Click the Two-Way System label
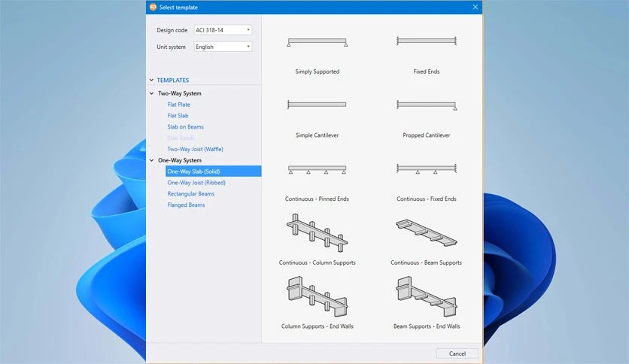Image resolution: width=629 pixels, height=364 pixels. tap(179, 93)
